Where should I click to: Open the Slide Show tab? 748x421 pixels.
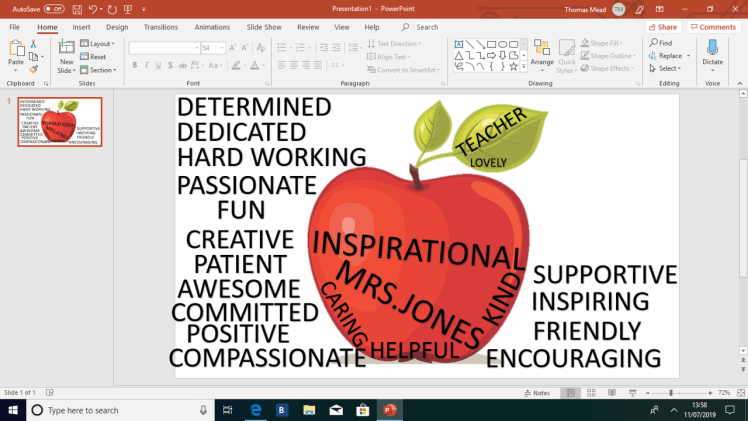click(263, 27)
